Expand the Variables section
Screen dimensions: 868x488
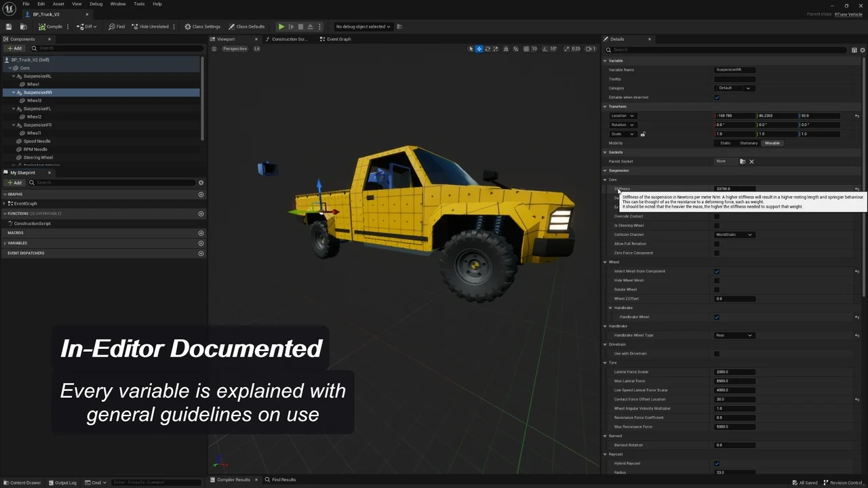point(18,243)
